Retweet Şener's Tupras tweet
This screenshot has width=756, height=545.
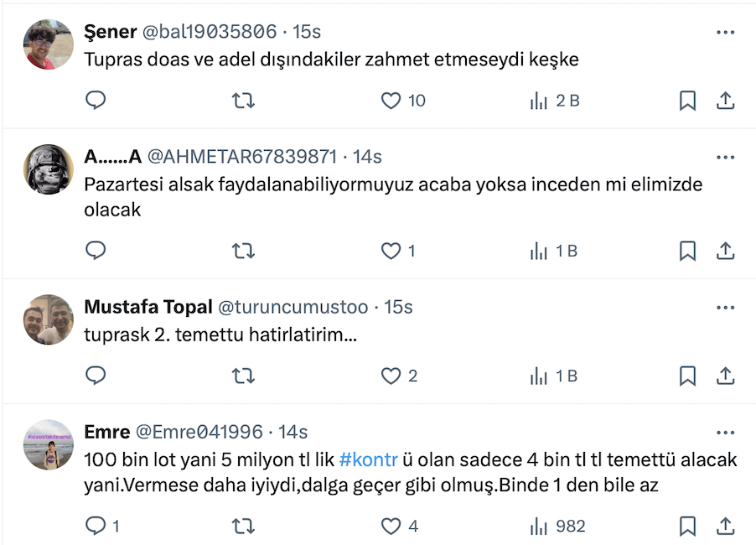pyautogui.click(x=243, y=101)
